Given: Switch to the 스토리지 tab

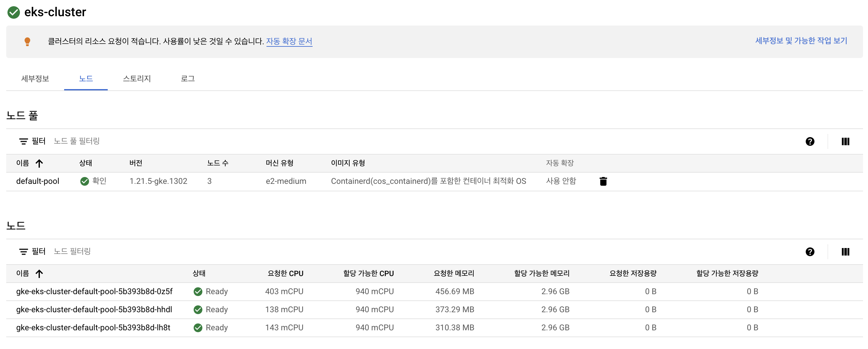Looking at the screenshot, I should coord(136,79).
